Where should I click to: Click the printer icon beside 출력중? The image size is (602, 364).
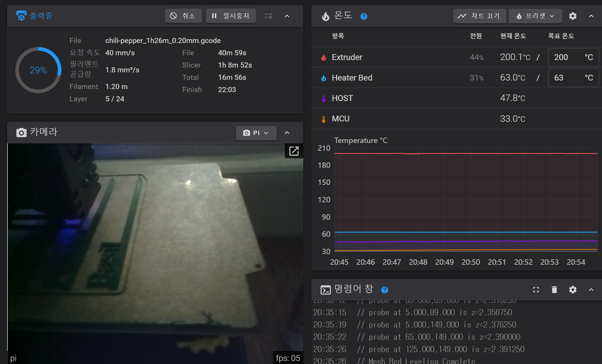click(x=21, y=16)
